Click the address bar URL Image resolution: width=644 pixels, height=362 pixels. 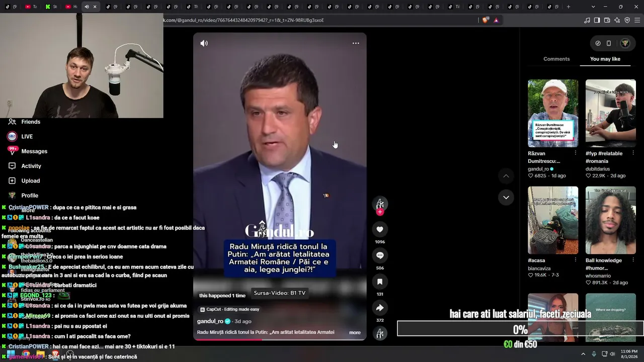pyautogui.click(x=244, y=20)
